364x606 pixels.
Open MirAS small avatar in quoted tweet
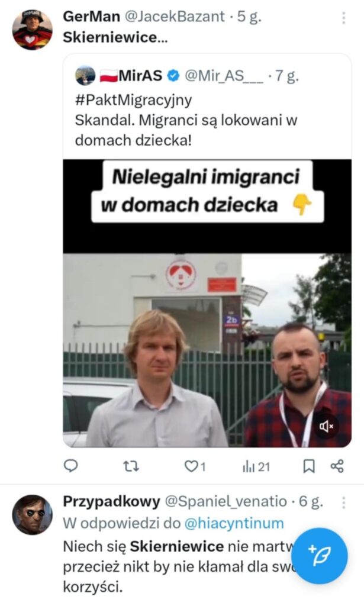(x=85, y=75)
